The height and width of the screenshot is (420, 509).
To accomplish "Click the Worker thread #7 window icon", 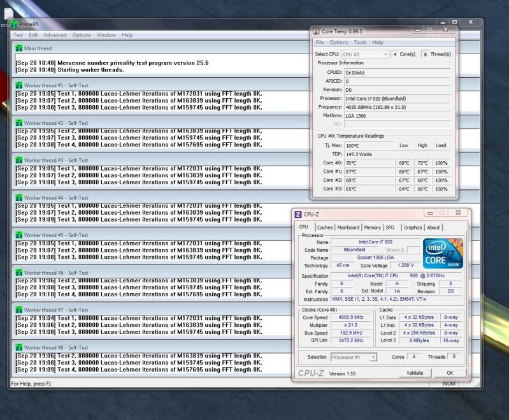I will 19,310.
